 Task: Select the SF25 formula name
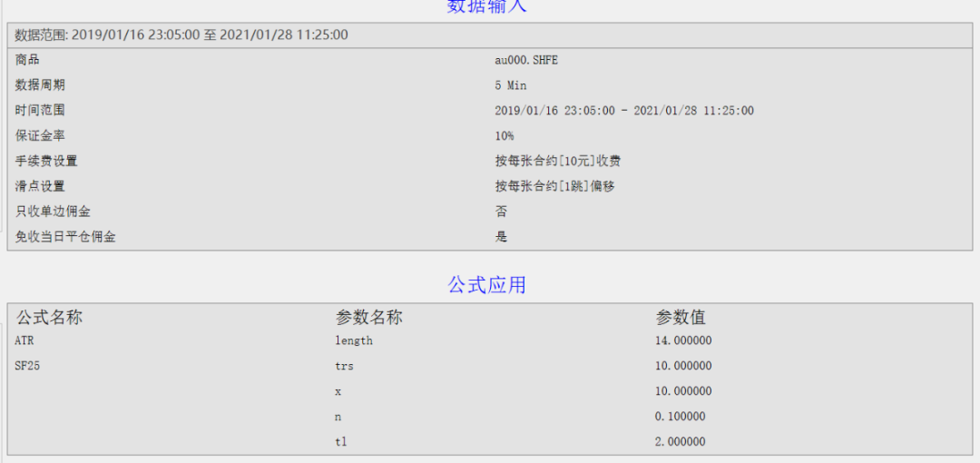(27, 366)
